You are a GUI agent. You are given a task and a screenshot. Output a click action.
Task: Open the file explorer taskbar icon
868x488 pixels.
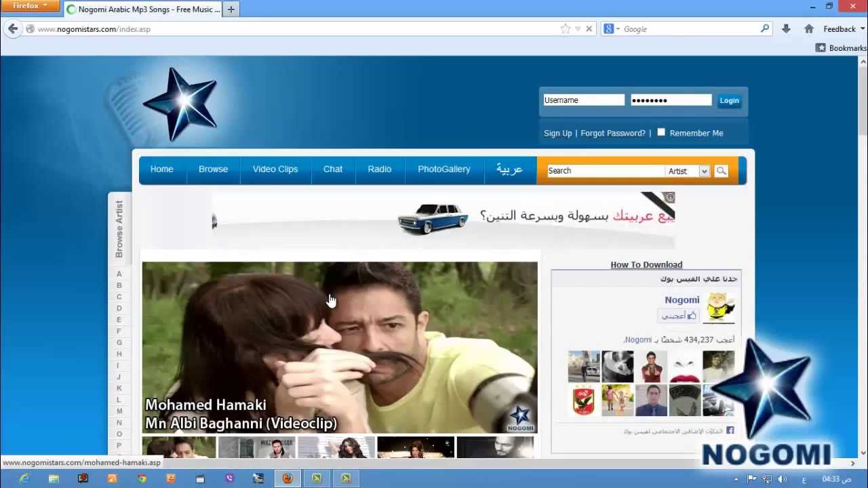(54, 479)
